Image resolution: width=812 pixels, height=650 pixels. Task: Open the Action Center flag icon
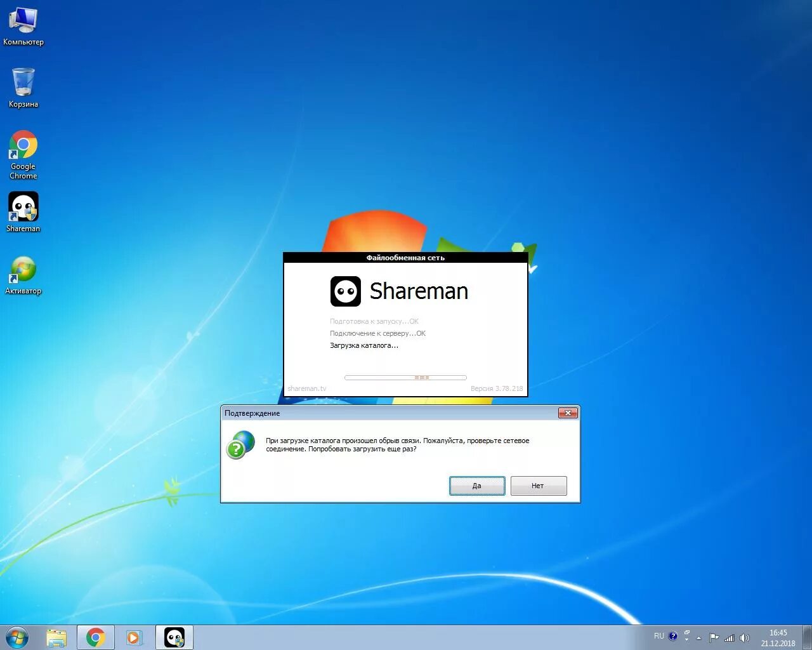(714, 638)
